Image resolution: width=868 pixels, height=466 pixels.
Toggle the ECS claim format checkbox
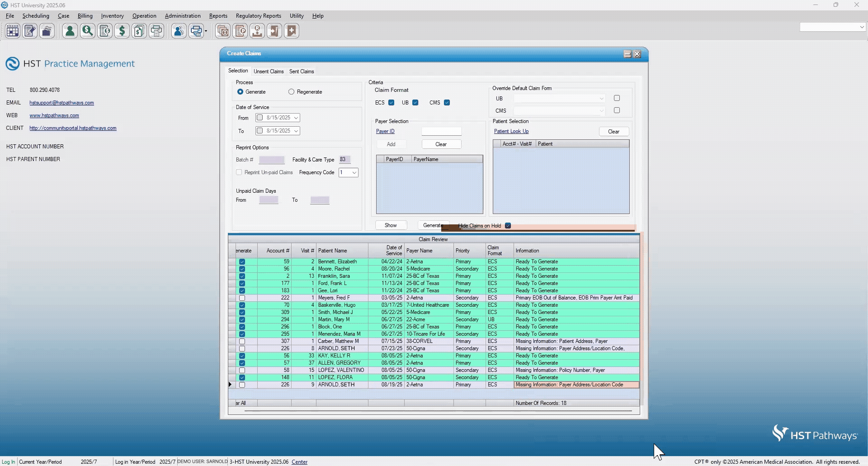tap(392, 103)
